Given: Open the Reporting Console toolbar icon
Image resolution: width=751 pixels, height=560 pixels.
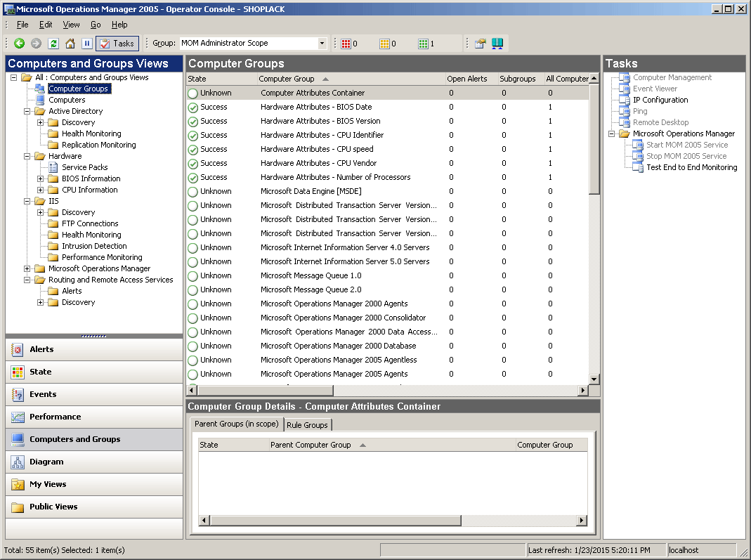Looking at the screenshot, I should (x=497, y=44).
